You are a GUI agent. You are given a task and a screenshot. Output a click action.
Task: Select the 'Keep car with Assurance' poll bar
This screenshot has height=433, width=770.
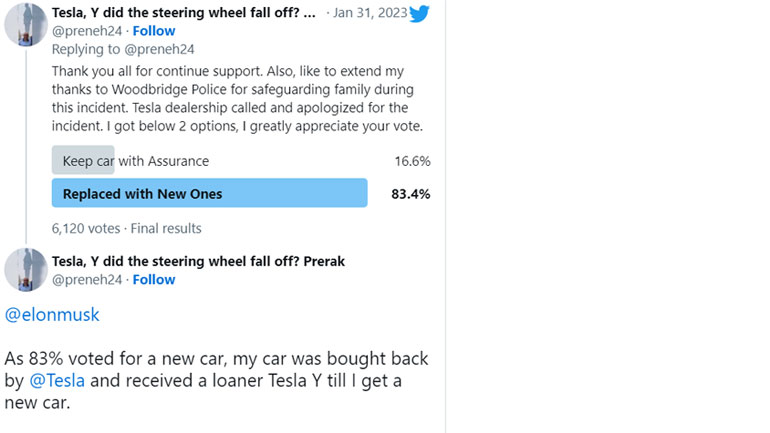(x=136, y=161)
